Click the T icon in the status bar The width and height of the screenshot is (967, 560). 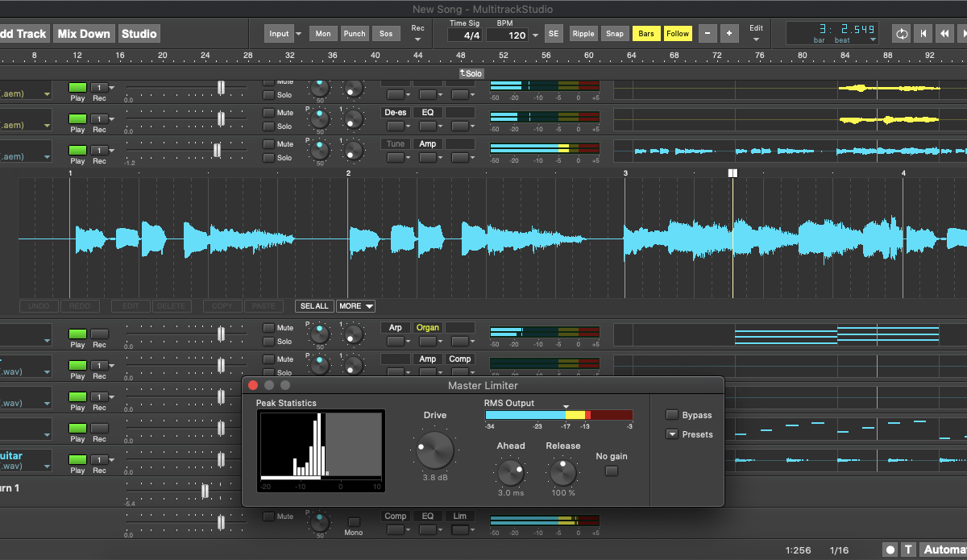pyautogui.click(x=909, y=550)
